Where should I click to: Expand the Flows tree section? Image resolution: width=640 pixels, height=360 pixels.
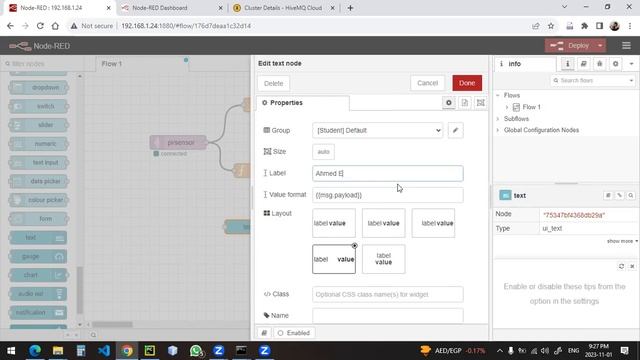pos(498,96)
